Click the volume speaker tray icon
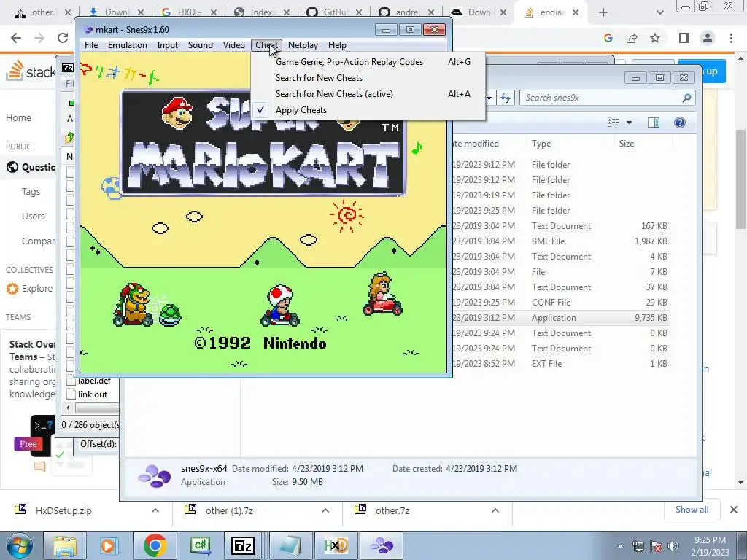The height and width of the screenshot is (560, 747). pos(673,546)
